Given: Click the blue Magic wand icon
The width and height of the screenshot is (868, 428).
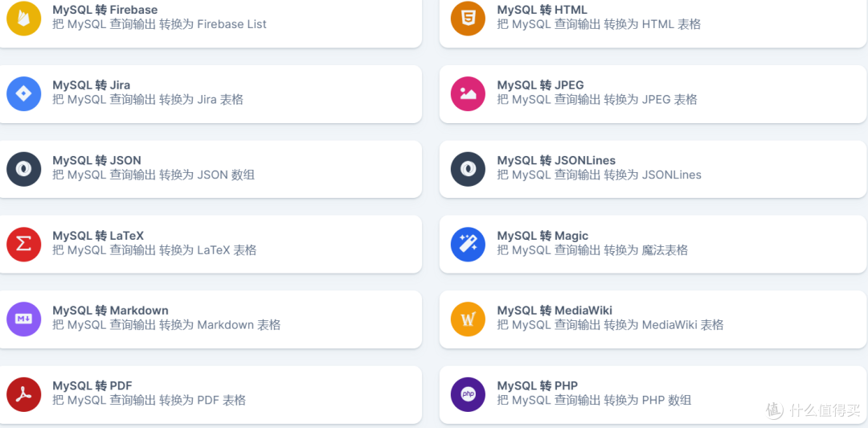Looking at the screenshot, I should (468, 245).
